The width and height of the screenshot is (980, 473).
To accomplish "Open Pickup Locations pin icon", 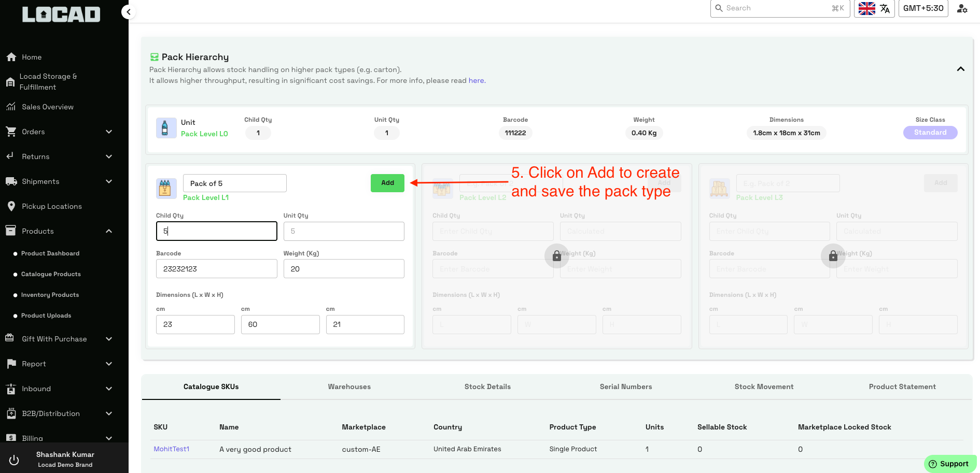I will [x=11, y=206].
